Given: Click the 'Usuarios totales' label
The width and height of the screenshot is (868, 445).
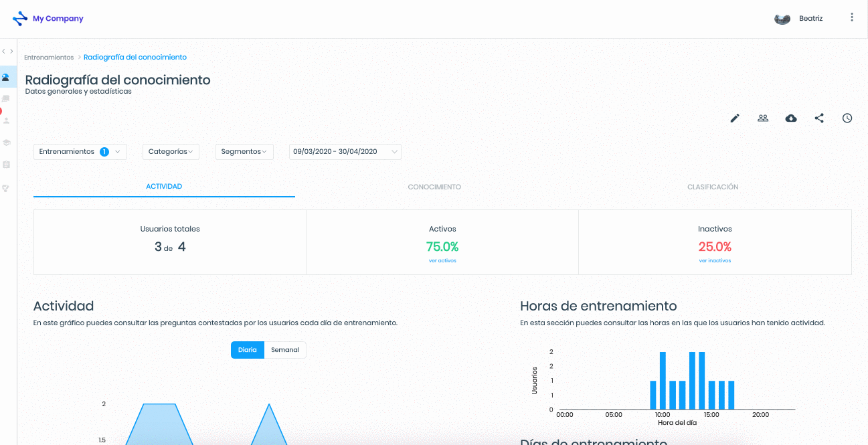Looking at the screenshot, I should coord(170,229).
